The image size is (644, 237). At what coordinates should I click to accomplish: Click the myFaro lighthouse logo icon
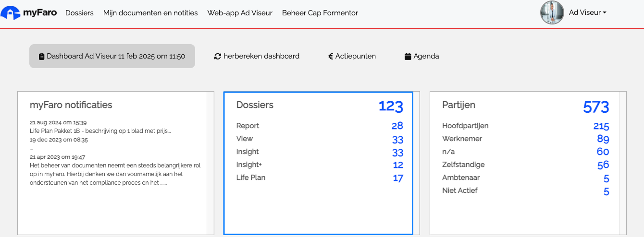pyautogui.click(x=10, y=13)
